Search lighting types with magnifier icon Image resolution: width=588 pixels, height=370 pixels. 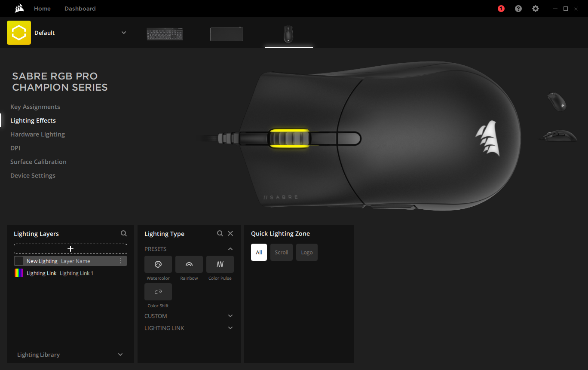pyautogui.click(x=220, y=233)
